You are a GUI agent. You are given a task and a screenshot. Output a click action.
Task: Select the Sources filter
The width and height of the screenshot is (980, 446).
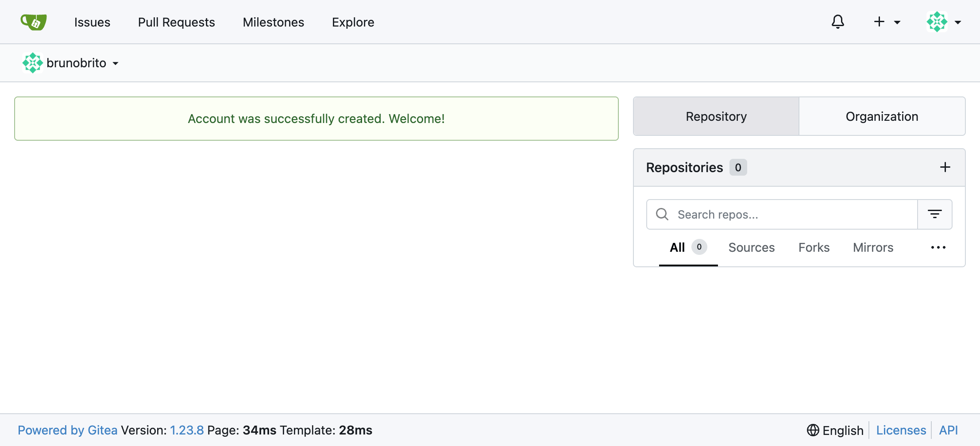[751, 247]
